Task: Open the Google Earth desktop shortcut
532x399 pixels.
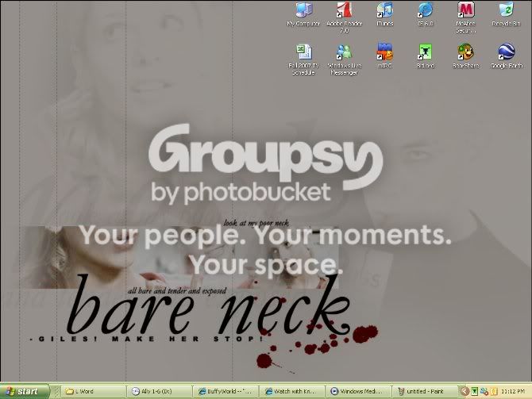Action: (507, 56)
